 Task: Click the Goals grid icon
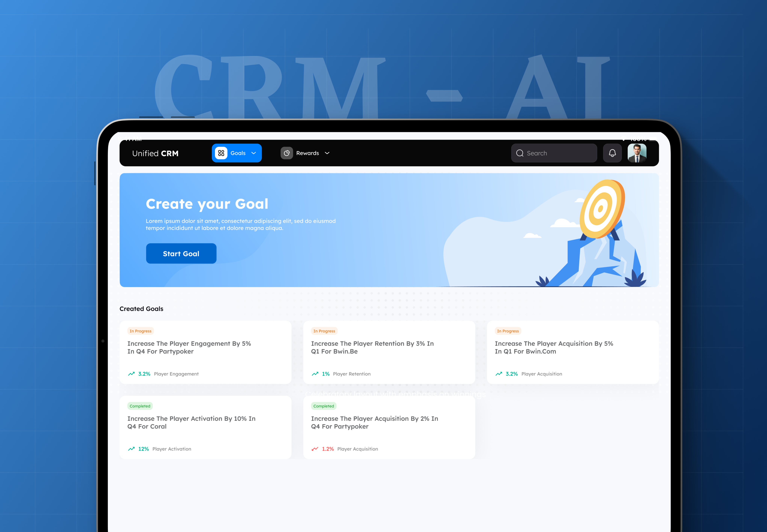[221, 153]
